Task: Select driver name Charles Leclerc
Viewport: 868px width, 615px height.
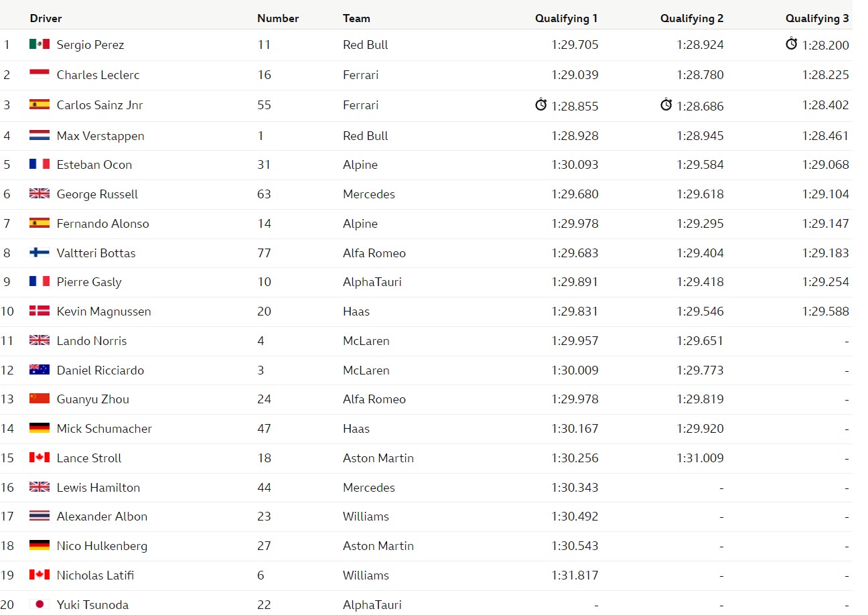Action: pos(98,75)
